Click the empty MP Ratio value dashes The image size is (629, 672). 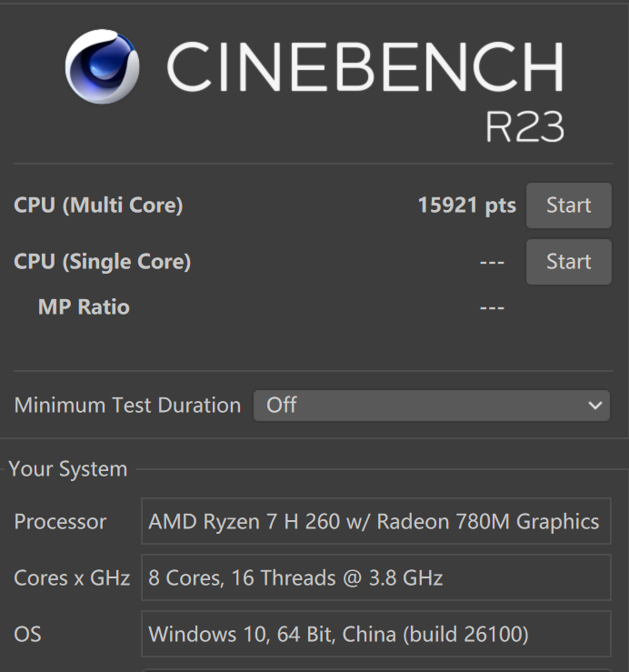point(492,307)
